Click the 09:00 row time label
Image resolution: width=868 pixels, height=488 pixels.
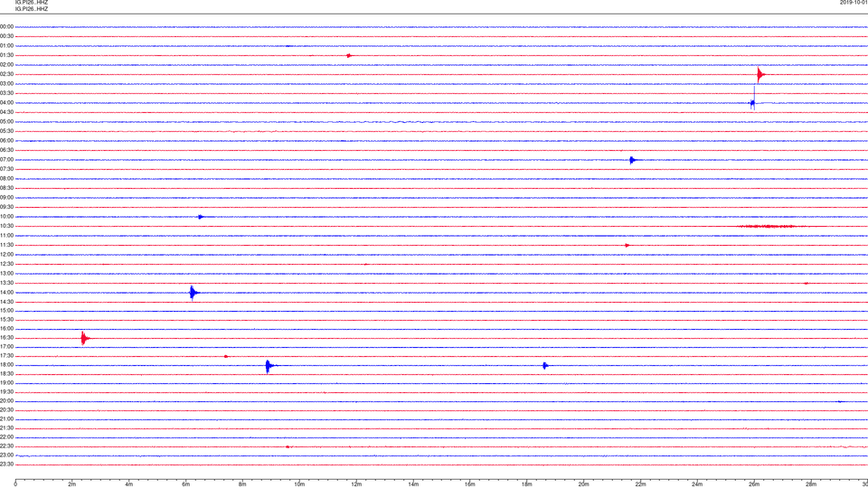pos(6,198)
